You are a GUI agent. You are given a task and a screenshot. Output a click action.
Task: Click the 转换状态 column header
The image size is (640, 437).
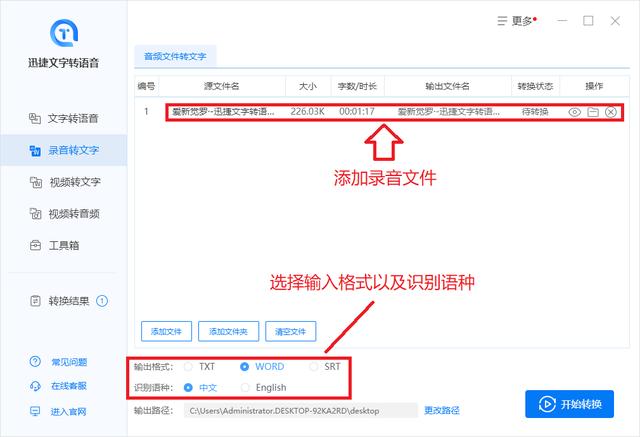coord(535,86)
